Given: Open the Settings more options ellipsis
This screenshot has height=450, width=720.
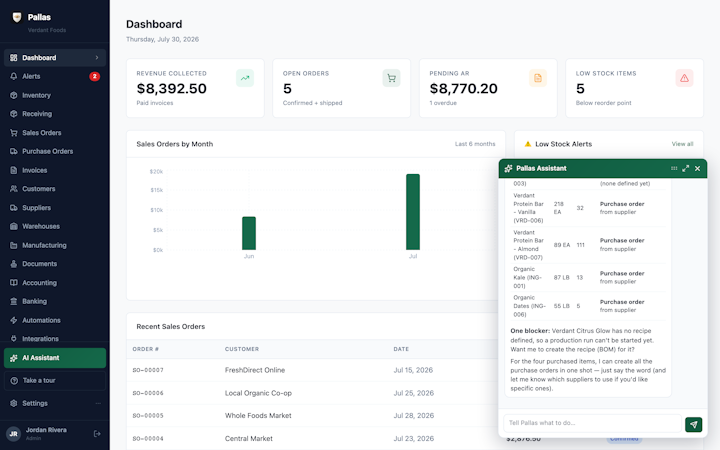Looking at the screenshot, I should point(98,403).
